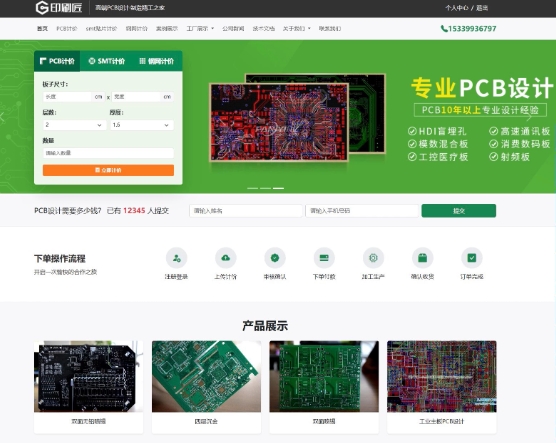Viewport: 556px width, 443px height.
Task: Open the order complete checkmark icon
Action: [472, 258]
